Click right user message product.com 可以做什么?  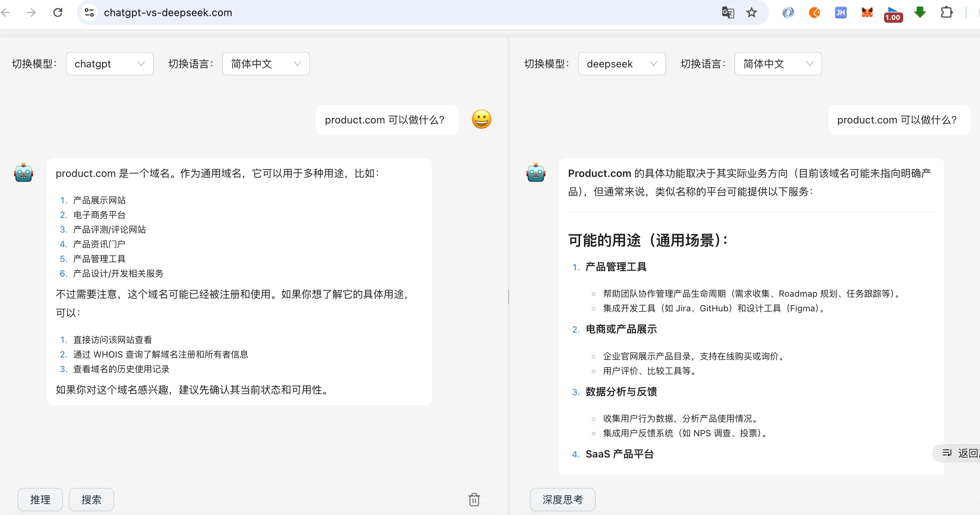[x=899, y=120]
